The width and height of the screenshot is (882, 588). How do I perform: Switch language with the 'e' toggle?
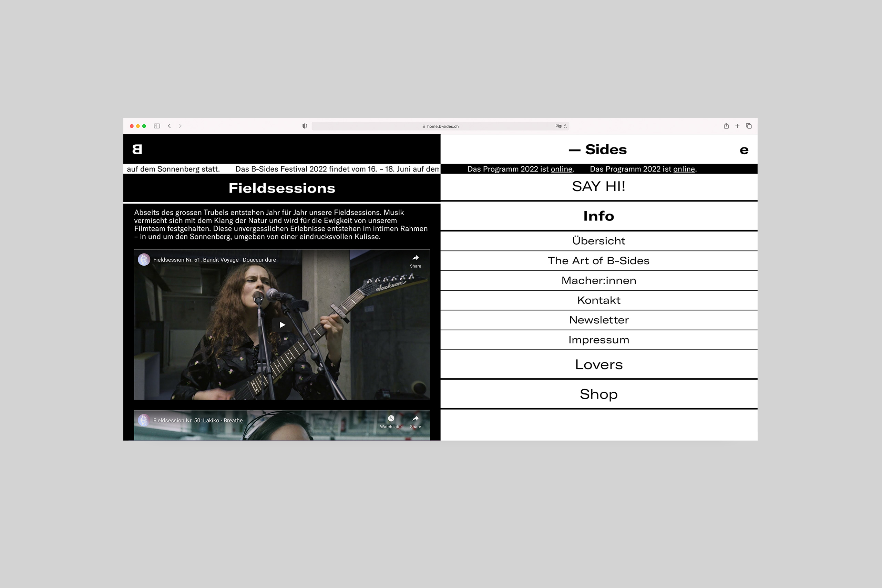coord(744,151)
